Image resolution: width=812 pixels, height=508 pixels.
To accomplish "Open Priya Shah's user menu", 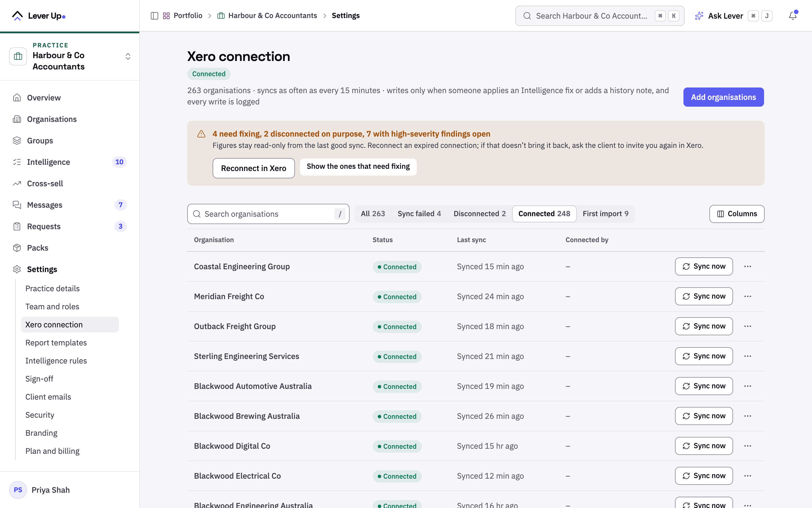I will coord(69,490).
